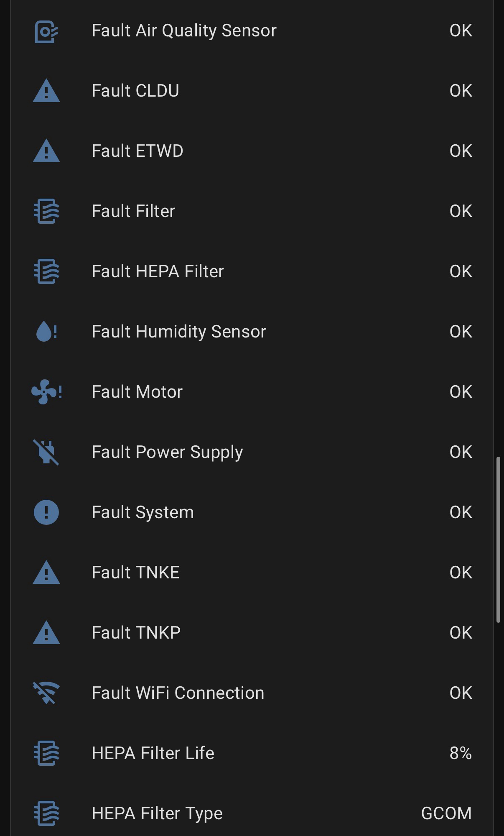Click the Fault TNKP warning triangle icon
The image size is (504, 836).
46,633
